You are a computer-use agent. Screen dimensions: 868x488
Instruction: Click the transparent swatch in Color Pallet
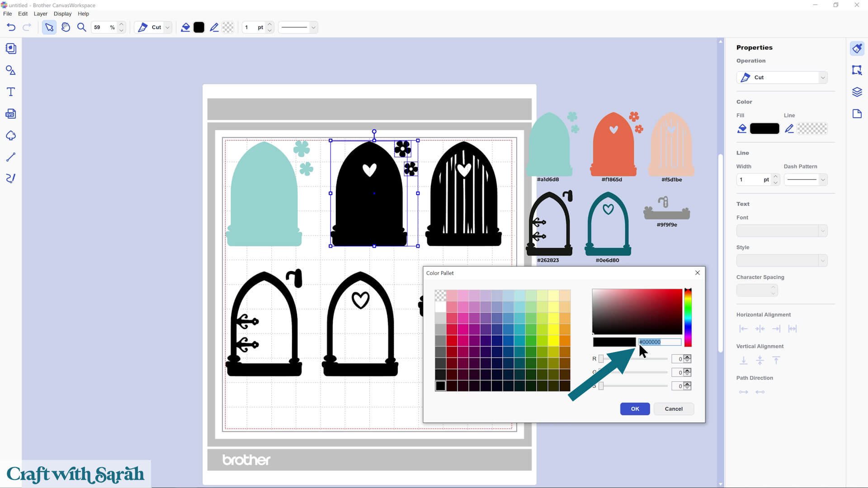tap(440, 296)
